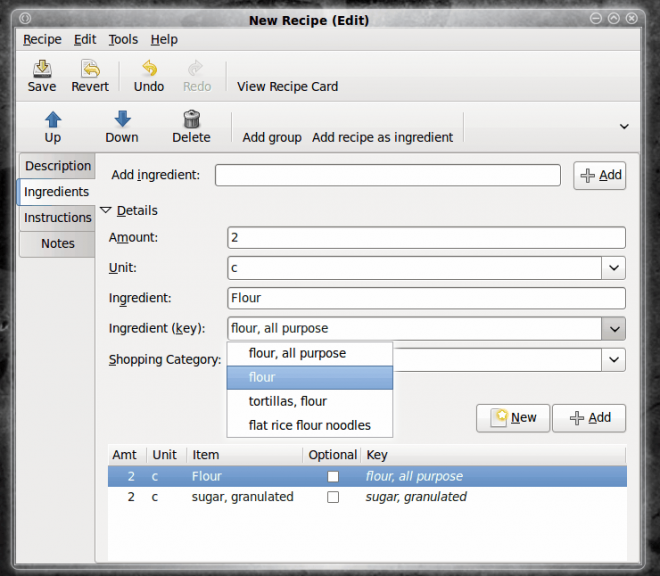Open the Shopping Category dropdown arrow
Viewport: 660px width, 576px height.
click(x=613, y=360)
